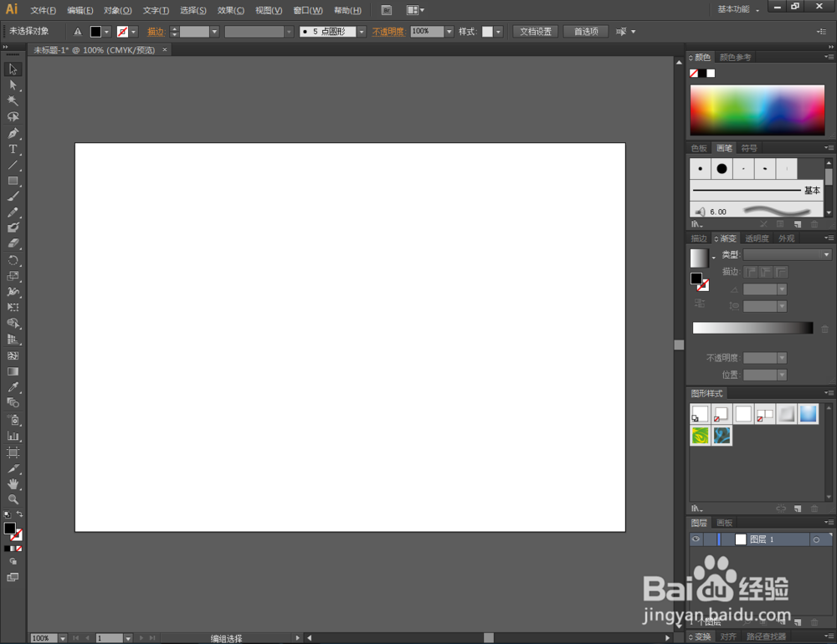Viewport: 837px width, 644px height.
Task: Click the 首选项 button
Action: click(x=586, y=32)
